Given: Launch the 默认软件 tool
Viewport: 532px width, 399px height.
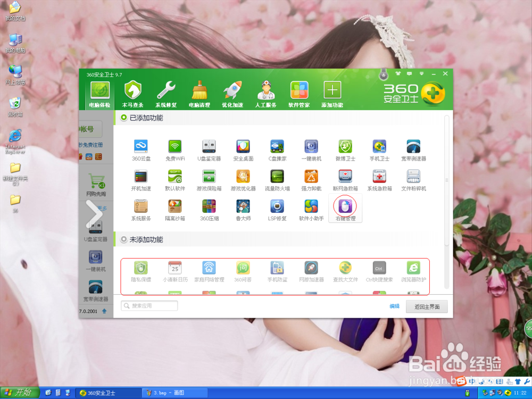Looking at the screenshot, I should pos(175,180).
